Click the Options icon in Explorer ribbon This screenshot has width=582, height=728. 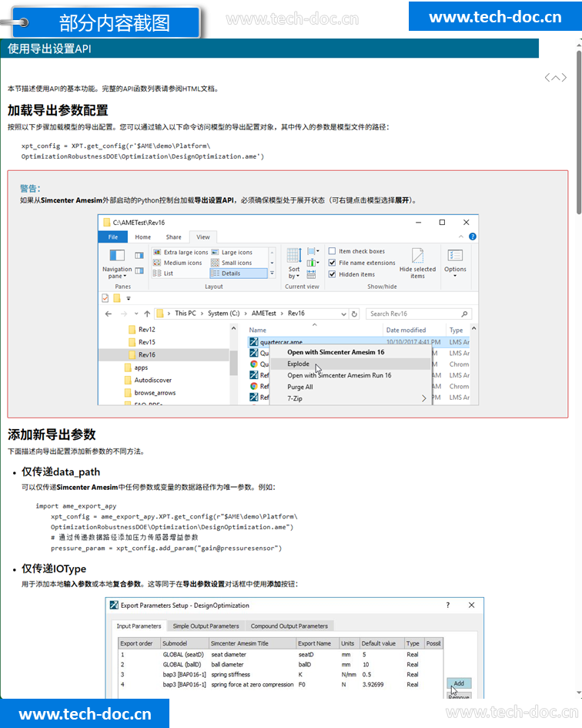pos(455,255)
